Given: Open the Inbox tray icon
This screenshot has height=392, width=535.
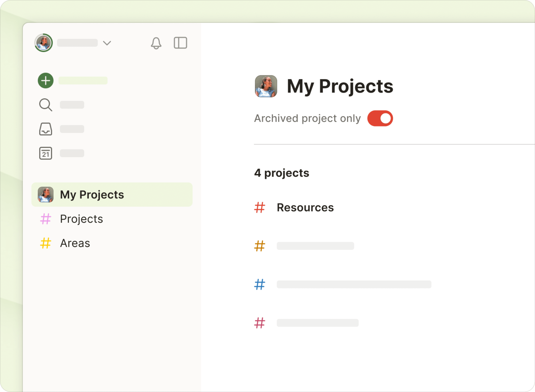Looking at the screenshot, I should point(45,129).
